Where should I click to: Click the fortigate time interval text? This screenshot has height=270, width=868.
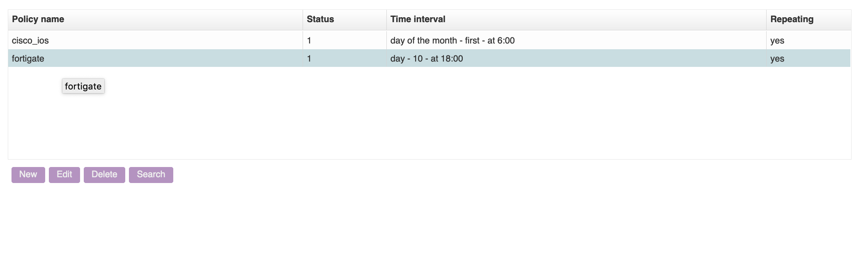tap(426, 58)
